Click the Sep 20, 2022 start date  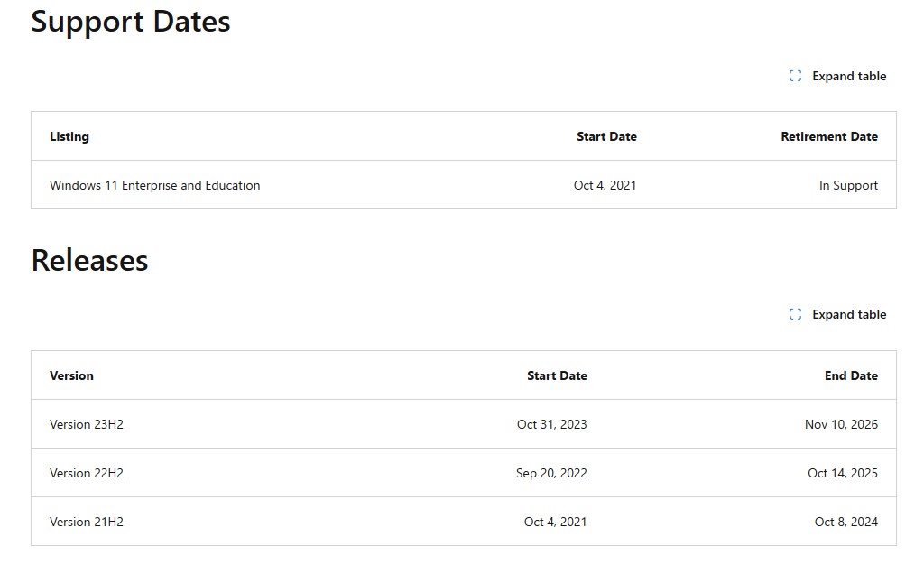point(551,474)
